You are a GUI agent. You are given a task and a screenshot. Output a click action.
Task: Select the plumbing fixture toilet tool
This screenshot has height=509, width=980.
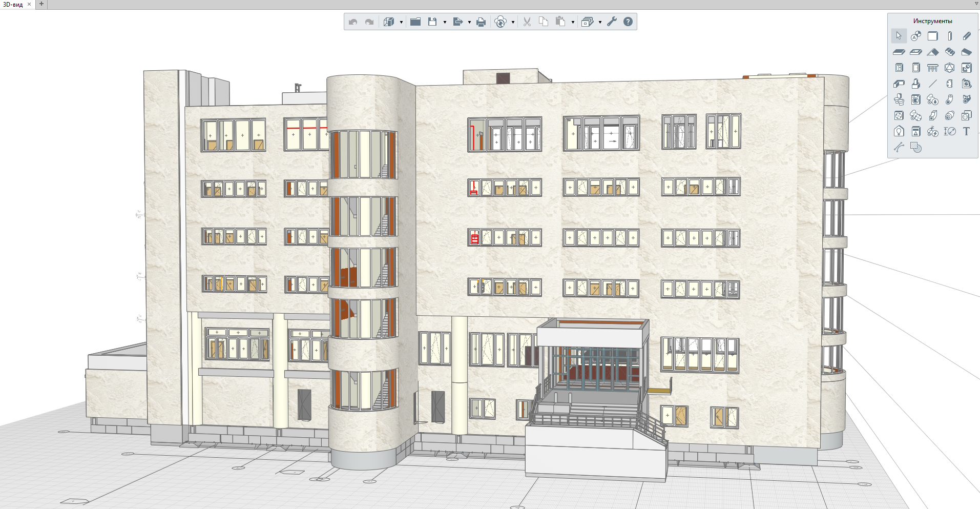[899, 99]
